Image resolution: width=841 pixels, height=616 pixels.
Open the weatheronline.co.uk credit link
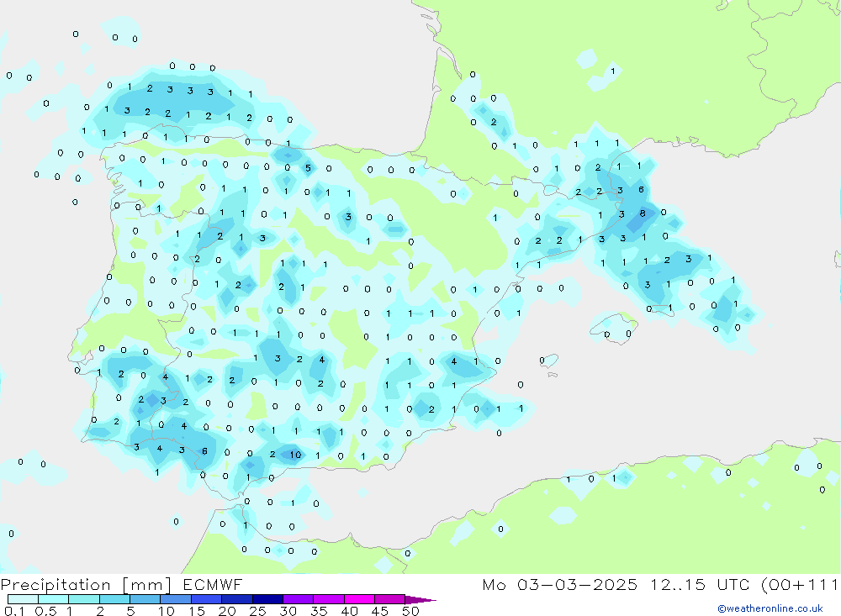(x=770, y=608)
